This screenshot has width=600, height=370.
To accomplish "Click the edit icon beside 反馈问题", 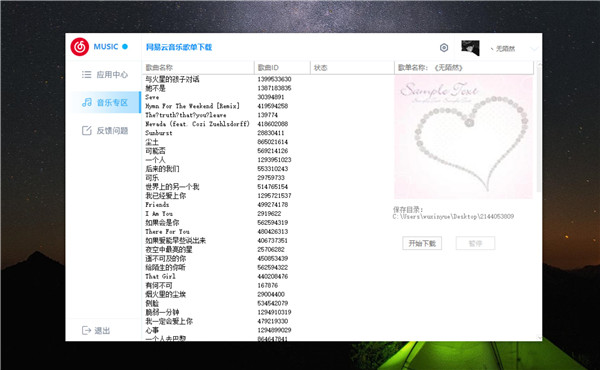I will click(87, 130).
